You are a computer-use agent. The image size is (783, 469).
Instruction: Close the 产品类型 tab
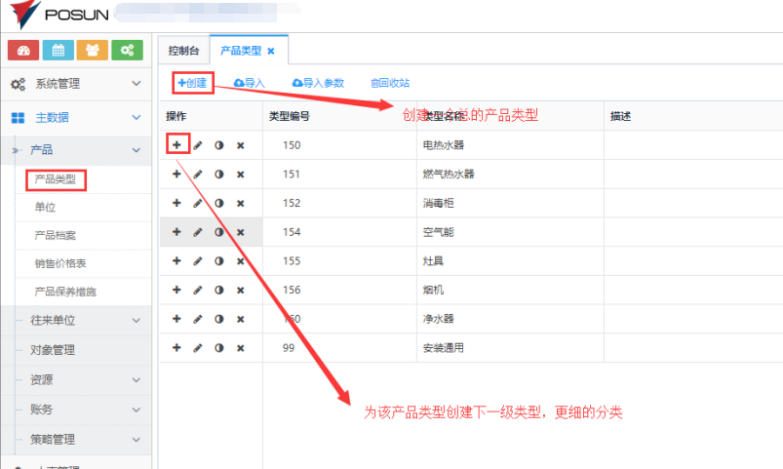pyautogui.click(x=271, y=50)
